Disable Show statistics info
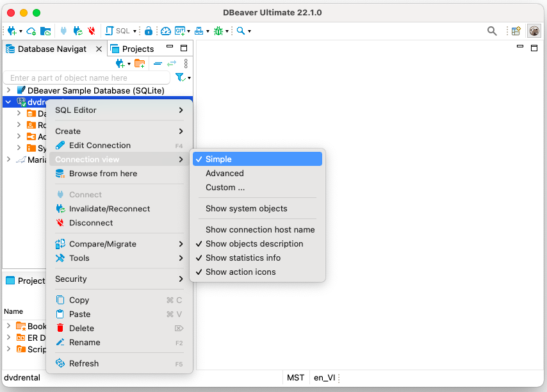This screenshot has height=392, width=547. point(257,257)
